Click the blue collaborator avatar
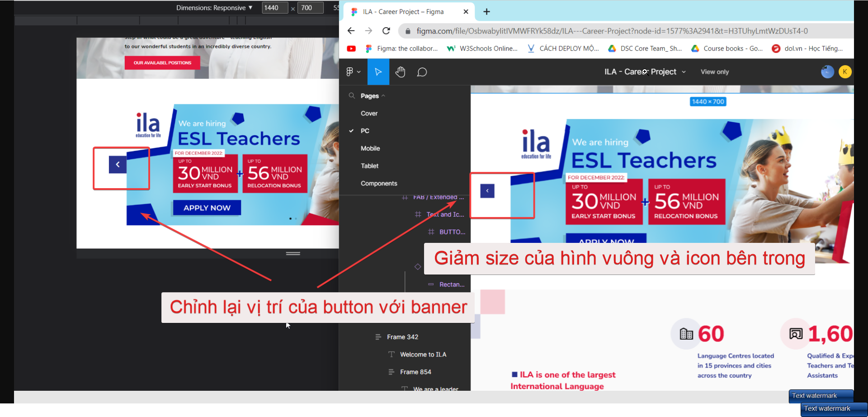The width and height of the screenshot is (868, 417). (827, 72)
